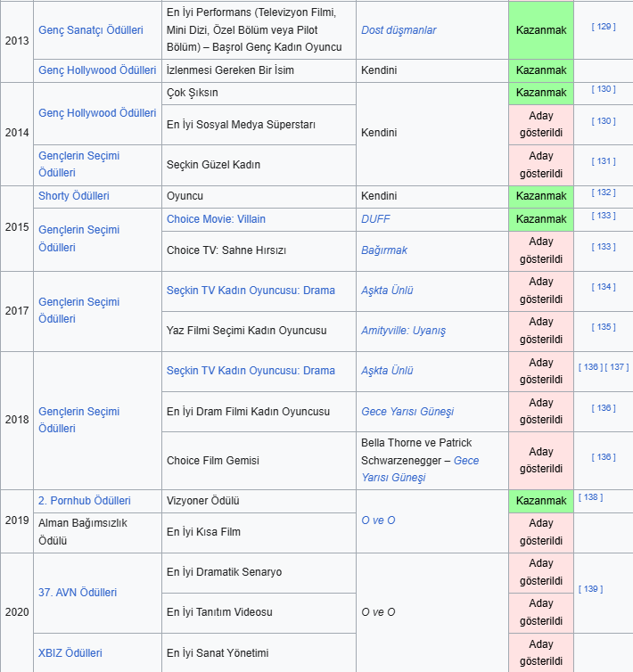Click the green Kazanmak cell for Vizyoner Ödülü
The height and width of the screenshot is (672, 633).
pos(541,501)
